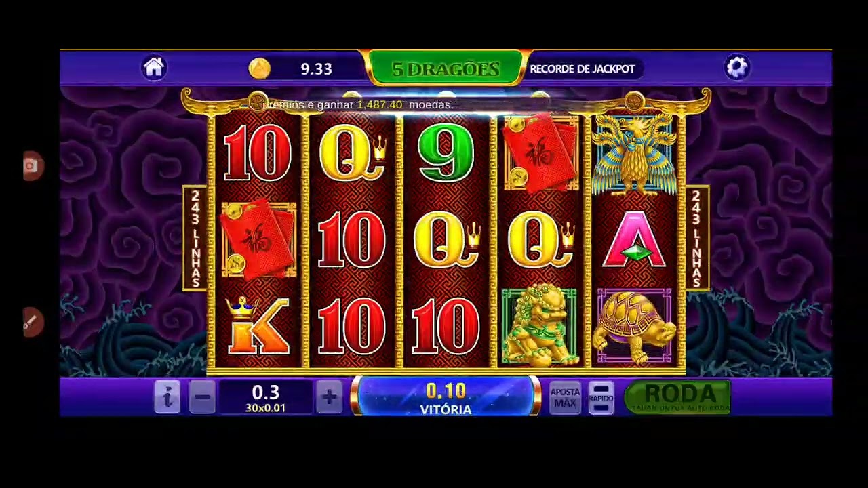Click the Aposta Máx button
The height and width of the screenshot is (488, 868).
(x=565, y=397)
